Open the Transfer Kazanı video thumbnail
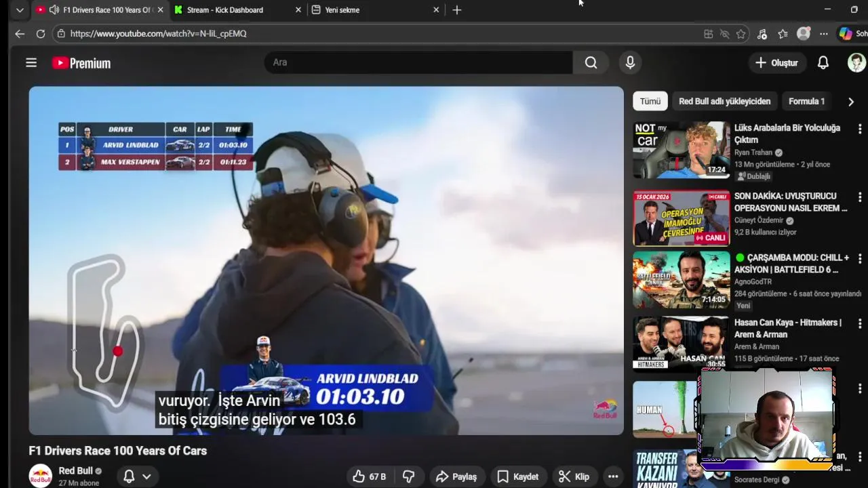The image size is (868, 488). pos(666,468)
